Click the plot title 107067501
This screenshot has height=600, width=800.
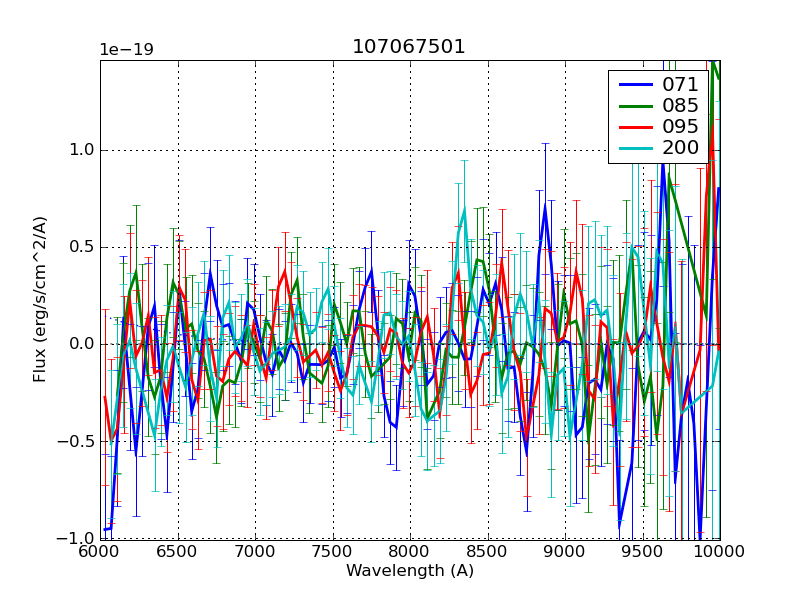coord(409,47)
